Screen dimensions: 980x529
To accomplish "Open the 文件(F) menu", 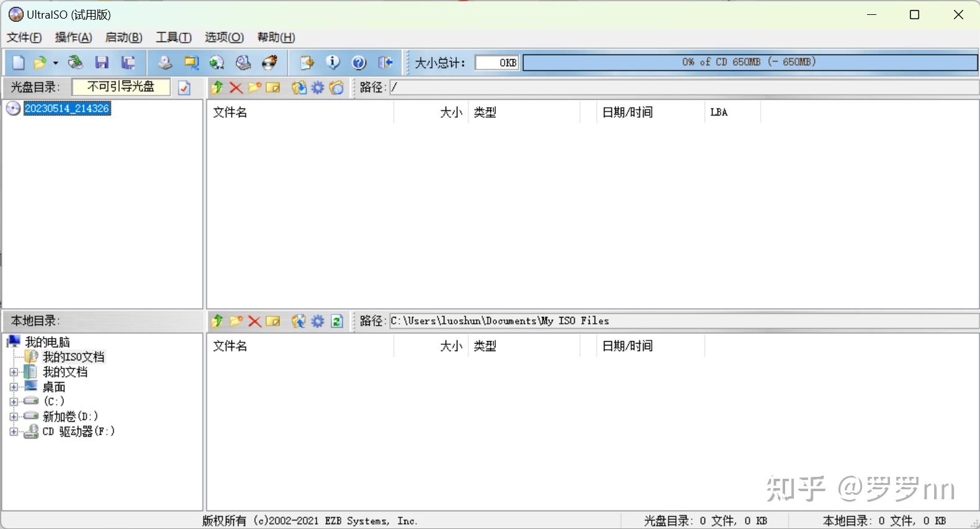I will pos(24,37).
